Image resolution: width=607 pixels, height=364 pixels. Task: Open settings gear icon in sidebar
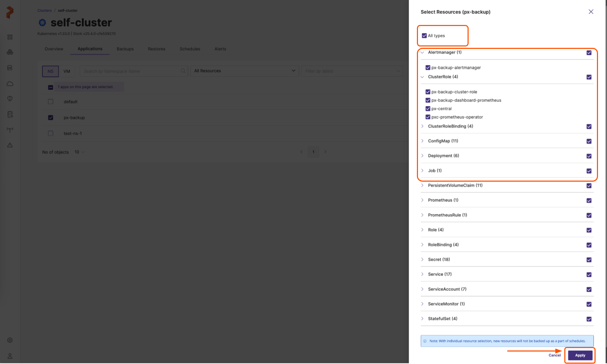[x=10, y=340]
